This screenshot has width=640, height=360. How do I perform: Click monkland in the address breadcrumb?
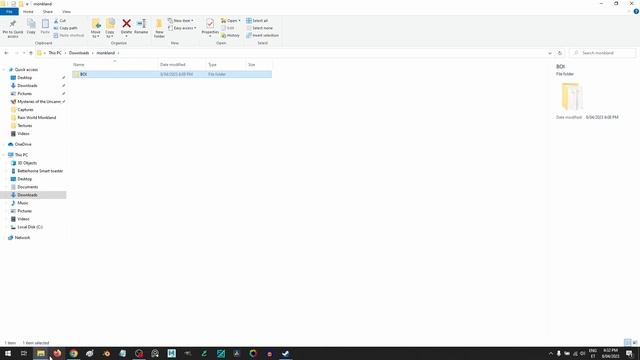click(x=105, y=53)
